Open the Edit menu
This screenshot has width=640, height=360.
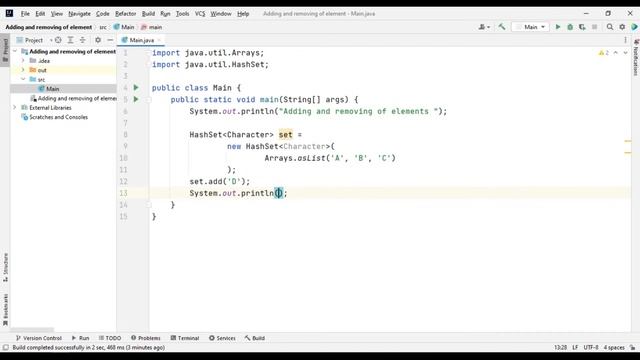click(40, 13)
